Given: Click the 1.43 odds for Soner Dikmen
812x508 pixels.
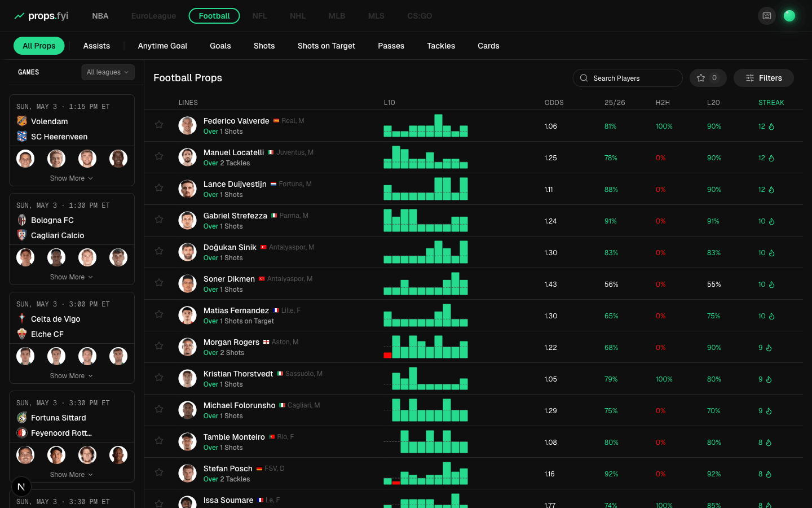Looking at the screenshot, I should pos(551,284).
